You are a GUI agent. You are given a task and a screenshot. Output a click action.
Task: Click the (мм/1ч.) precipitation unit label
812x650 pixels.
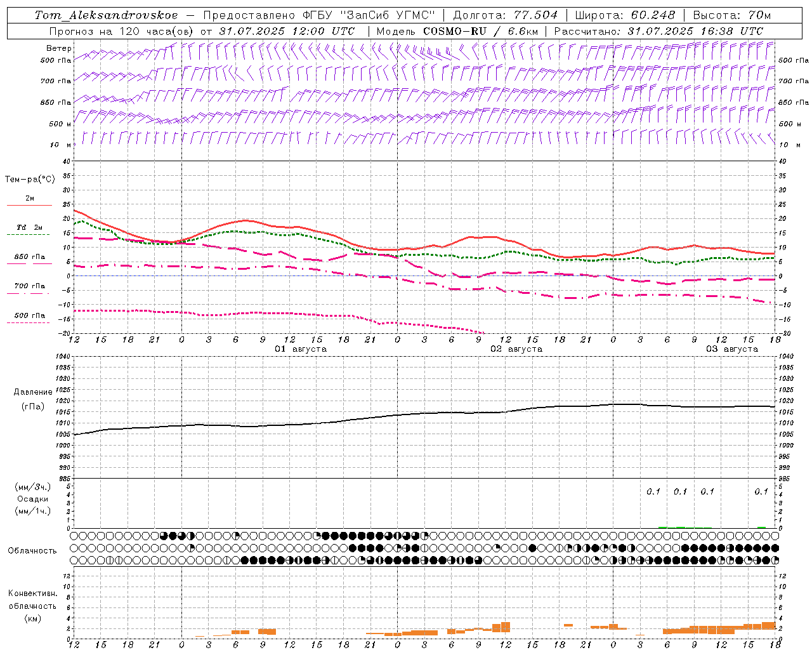(33, 511)
